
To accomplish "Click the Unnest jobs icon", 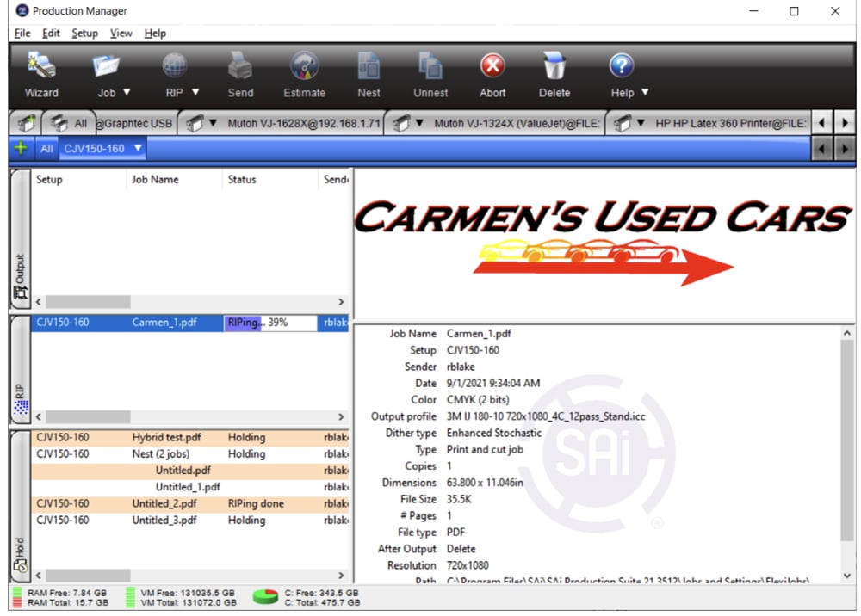I will 430,74.
